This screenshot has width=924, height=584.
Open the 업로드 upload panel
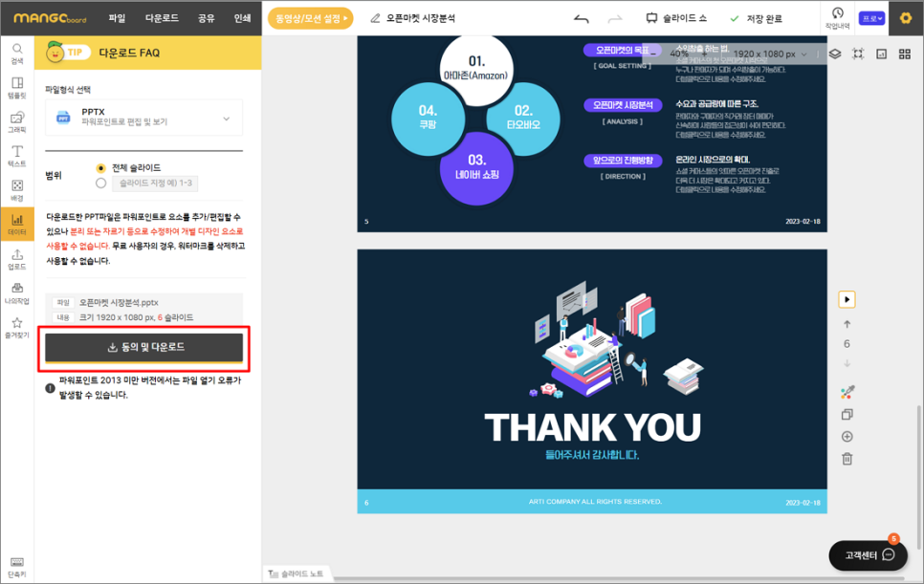point(17,259)
